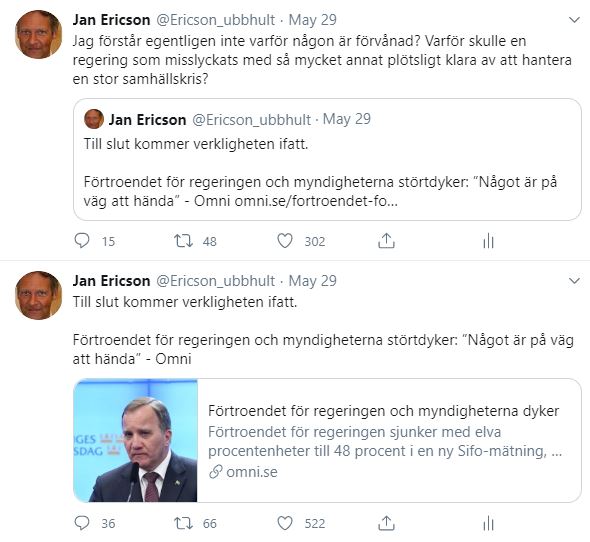Open the omni.se article card headline

pyautogui.click(x=383, y=411)
